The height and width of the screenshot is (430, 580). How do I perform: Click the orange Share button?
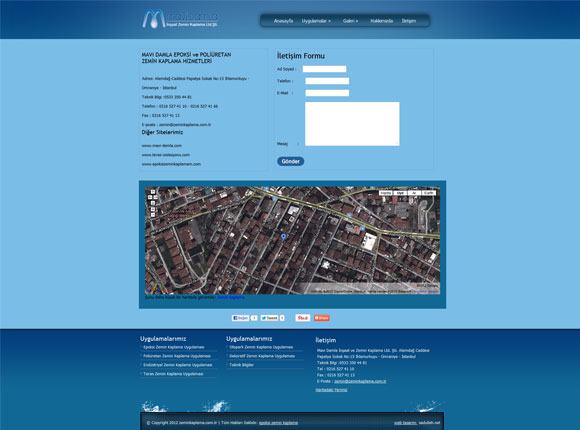tap(321, 318)
